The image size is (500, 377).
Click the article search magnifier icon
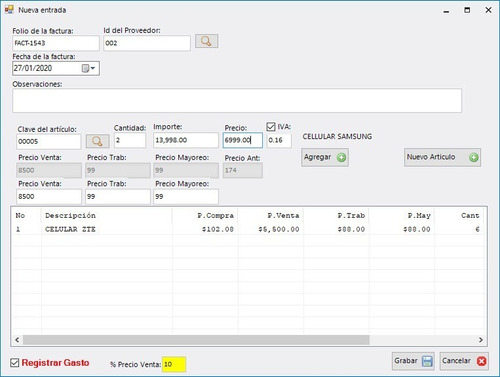point(97,141)
